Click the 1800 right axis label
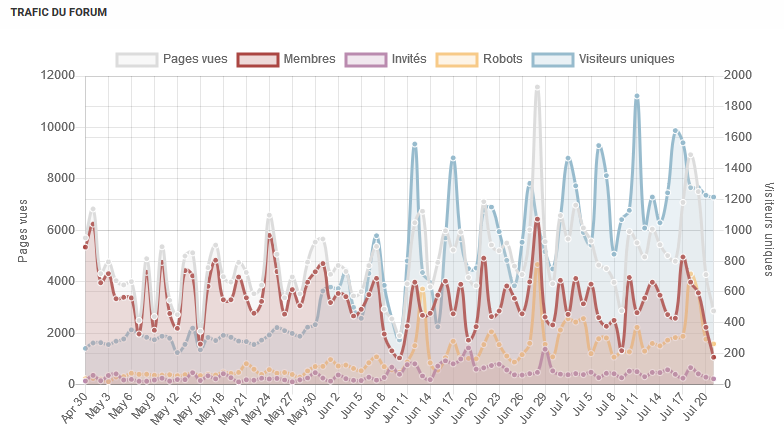784x436 pixels. pyautogui.click(x=738, y=106)
